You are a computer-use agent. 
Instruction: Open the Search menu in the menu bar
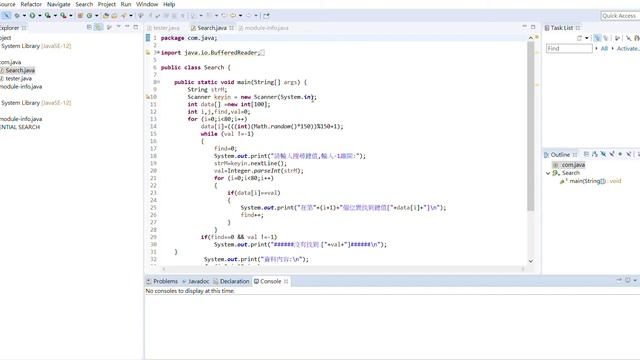click(84, 4)
